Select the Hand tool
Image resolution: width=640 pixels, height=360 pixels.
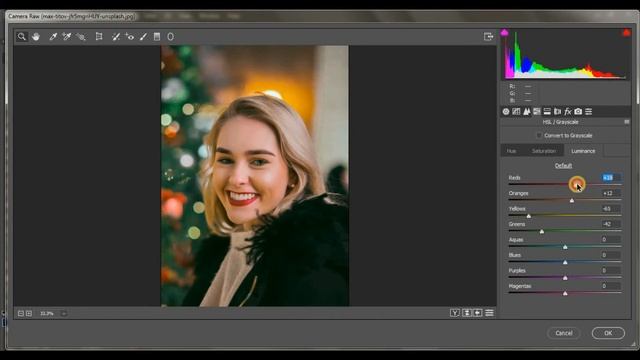click(x=36, y=37)
